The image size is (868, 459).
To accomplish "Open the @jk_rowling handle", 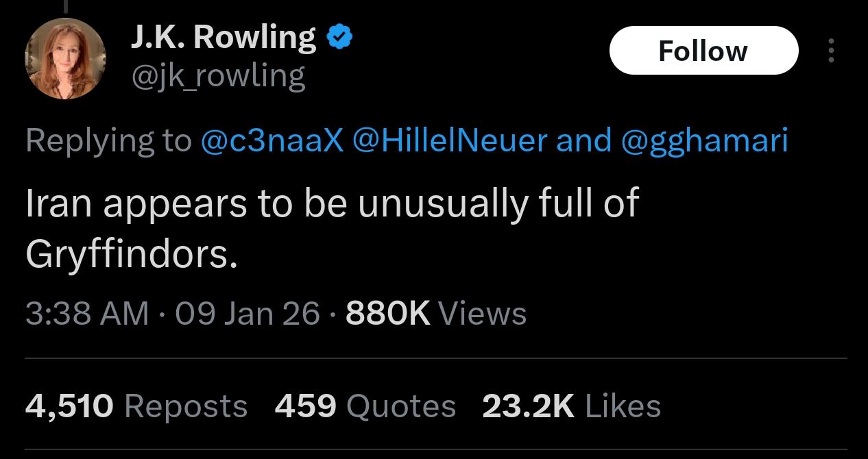I will tap(218, 77).
